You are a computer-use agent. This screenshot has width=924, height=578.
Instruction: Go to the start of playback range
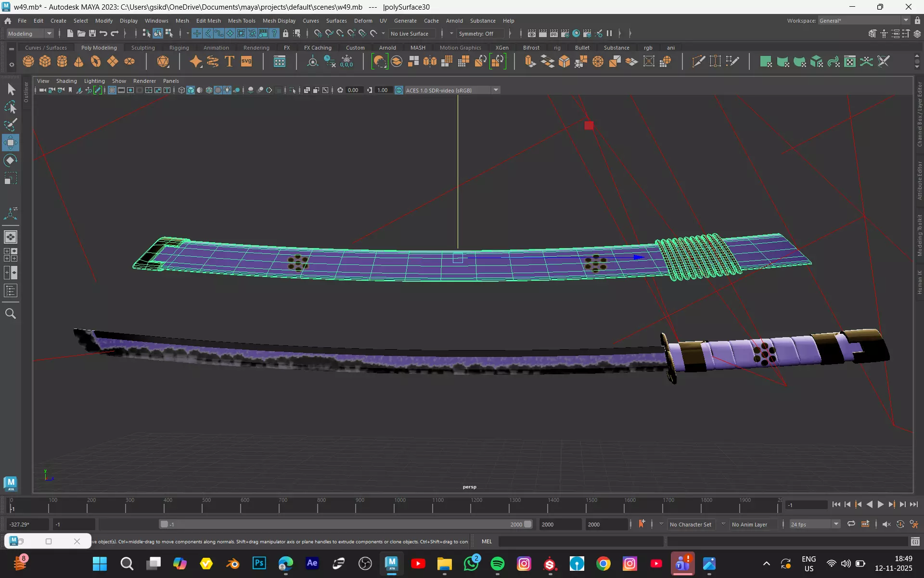point(836,504)
